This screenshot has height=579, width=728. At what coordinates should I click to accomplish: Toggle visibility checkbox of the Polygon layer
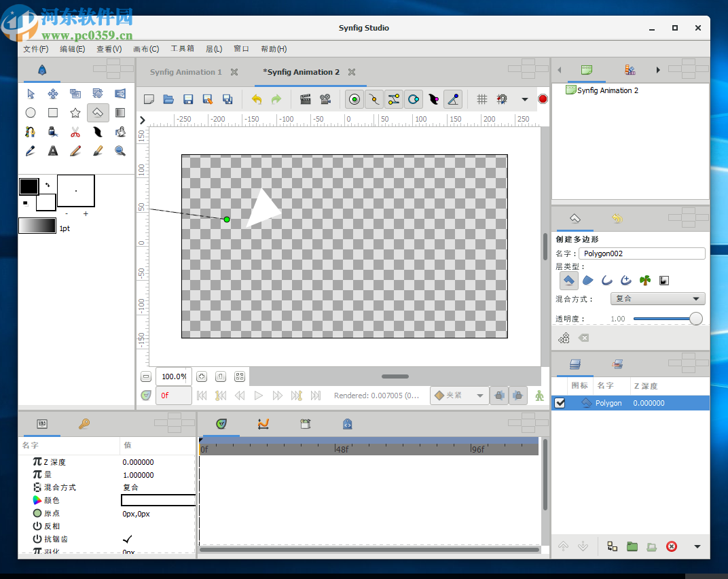tap(560, 402)
